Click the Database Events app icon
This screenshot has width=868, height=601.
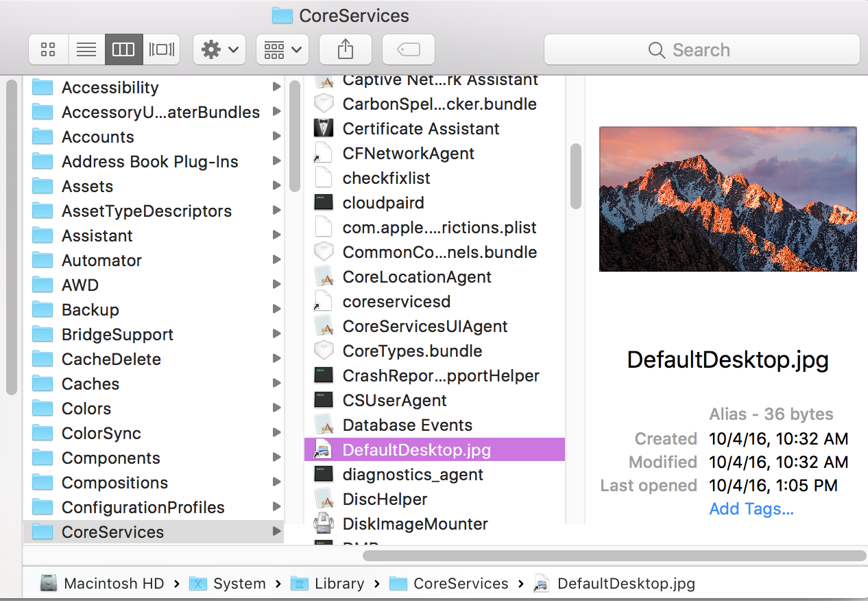(x=323, y=425)
